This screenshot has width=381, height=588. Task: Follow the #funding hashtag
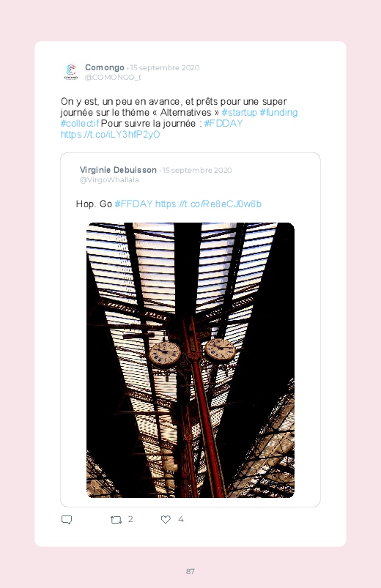[279, 113]
